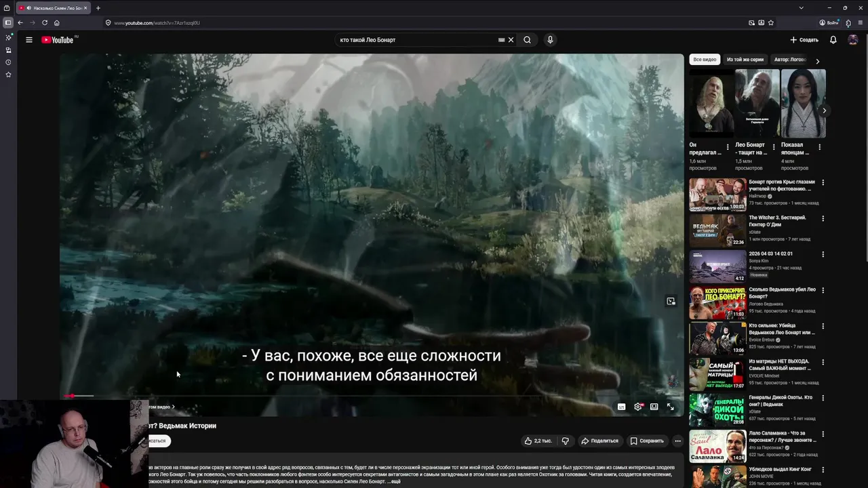Switch the player to theater mode

click(654, 407)
